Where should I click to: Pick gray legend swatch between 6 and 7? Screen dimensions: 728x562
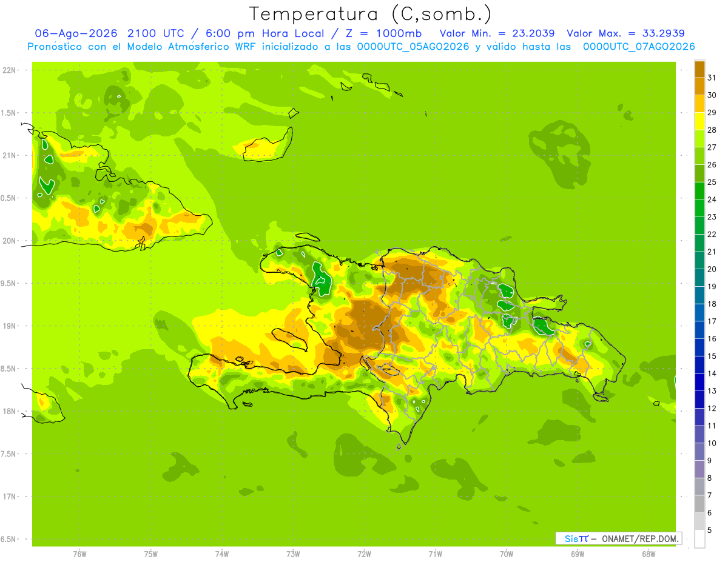699,504
